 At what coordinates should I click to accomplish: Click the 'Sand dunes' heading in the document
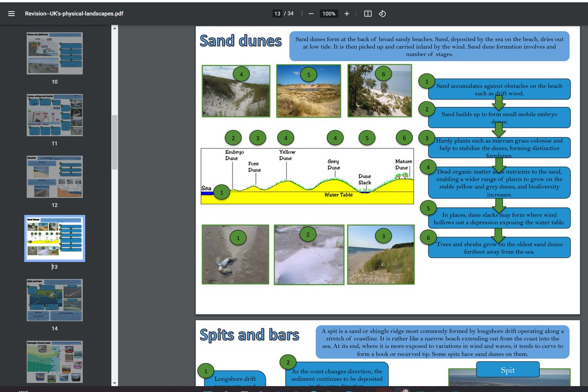pyautogui.click(x=241, y=41)
